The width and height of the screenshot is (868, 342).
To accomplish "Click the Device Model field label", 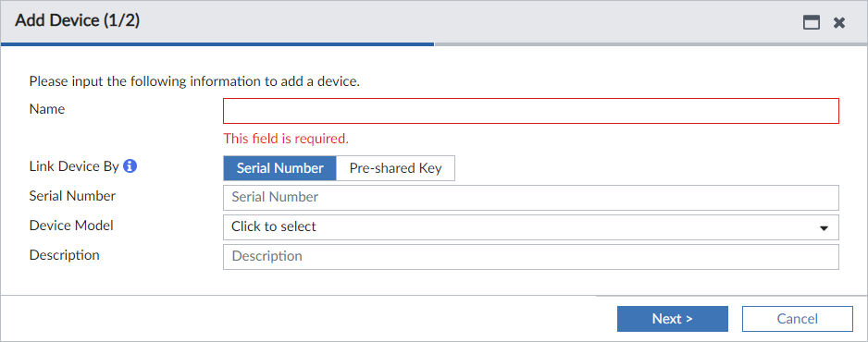I will click(71, 226).
